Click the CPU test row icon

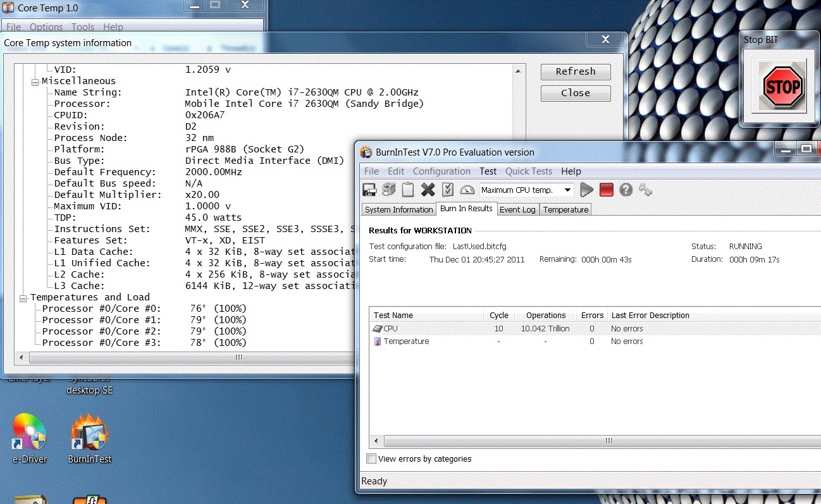[x=377, y=329]
